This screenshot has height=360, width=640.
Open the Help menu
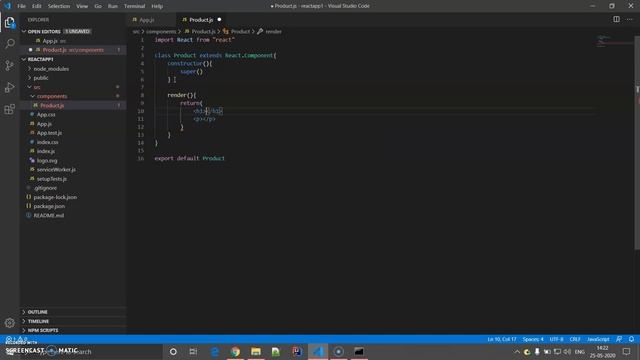pyautogui.click(x=157, y=6)
